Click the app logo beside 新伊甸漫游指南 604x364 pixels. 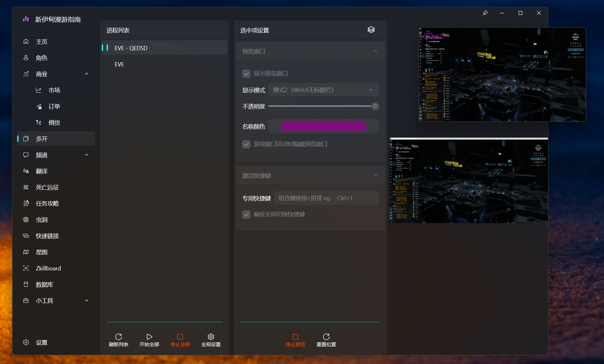pos(26,19)
